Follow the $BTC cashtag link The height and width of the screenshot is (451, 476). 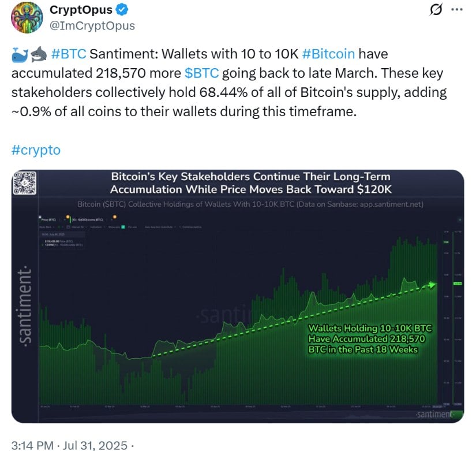(x=201, y=73)
